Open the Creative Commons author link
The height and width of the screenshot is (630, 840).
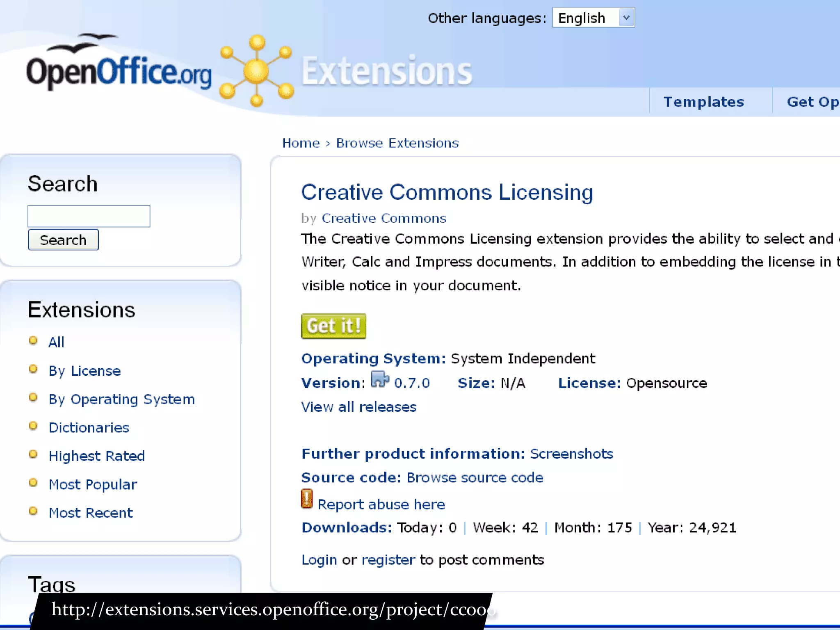point(384,218)
